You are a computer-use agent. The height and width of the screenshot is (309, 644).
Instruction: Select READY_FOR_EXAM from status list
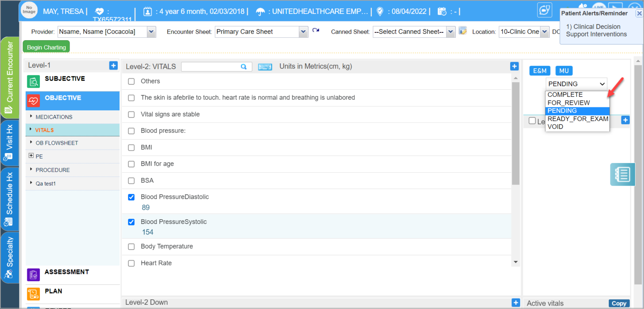tap(577, 119)
